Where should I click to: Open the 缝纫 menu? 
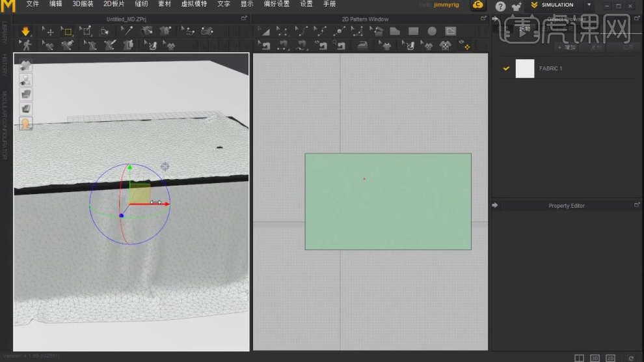[141, 4]
